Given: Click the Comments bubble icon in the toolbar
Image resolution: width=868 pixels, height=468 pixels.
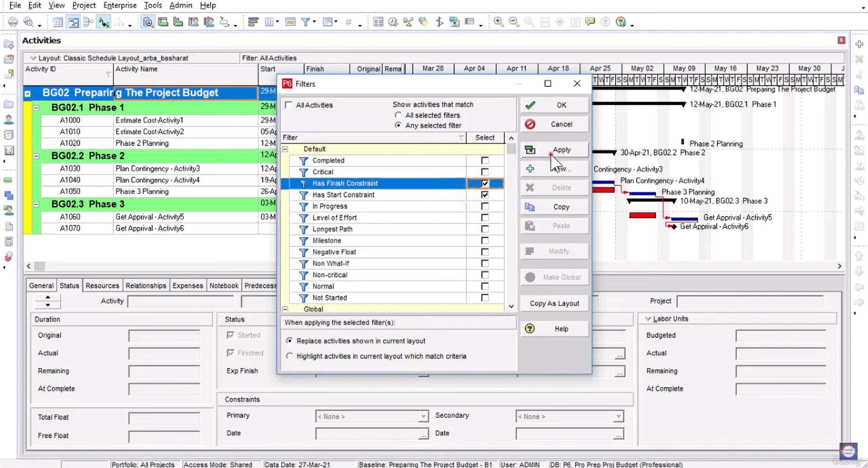Looking at the screenshot, I should click(590, 21).
